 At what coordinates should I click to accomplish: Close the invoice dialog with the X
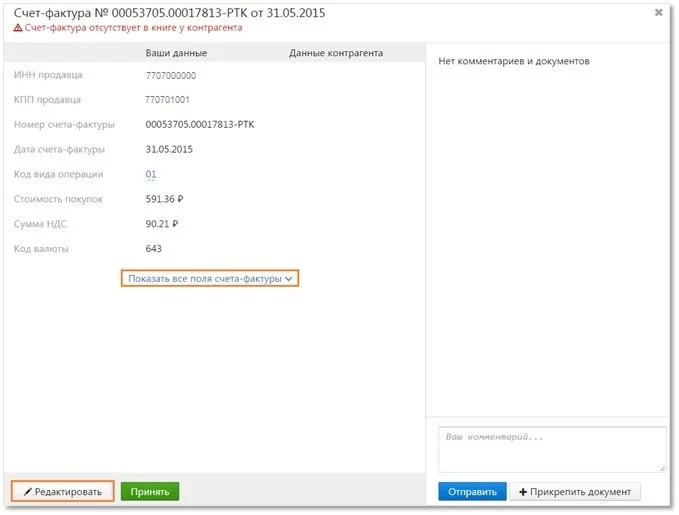pos(658,13)
